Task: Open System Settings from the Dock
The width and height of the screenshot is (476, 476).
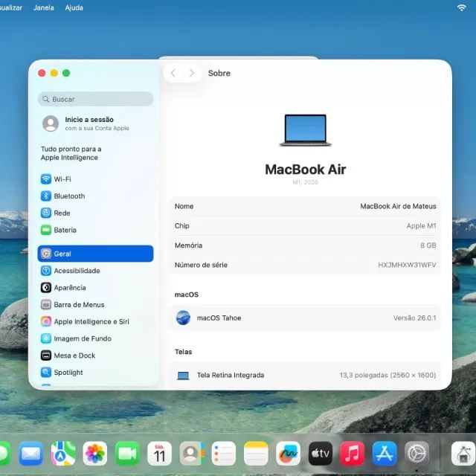Action: (416, 454)
